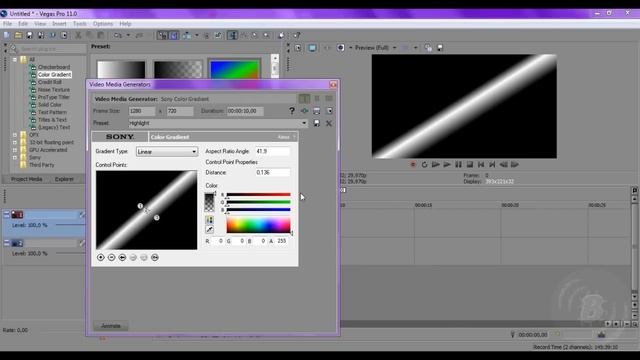640x360 pixels.
Task: Expand the 32-bit floating point folder
Action: (x=15, y=142)
